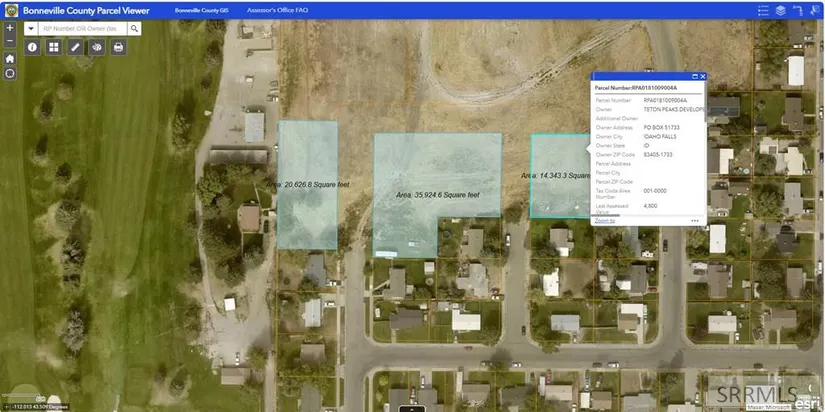This screenshot has height=412, width=825.
Task: Click the search magnifier button
Action: tap(133, 29)
